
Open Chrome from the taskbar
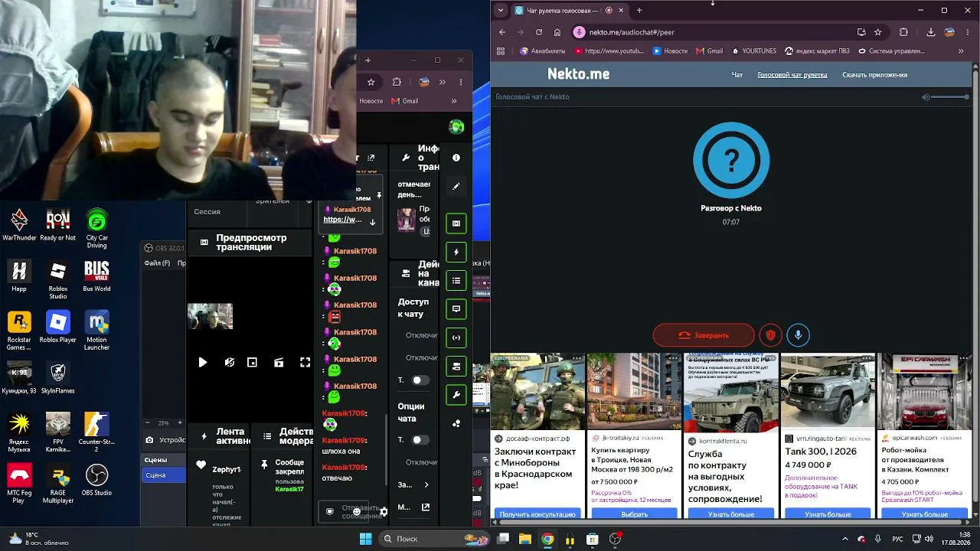[547, 539]
